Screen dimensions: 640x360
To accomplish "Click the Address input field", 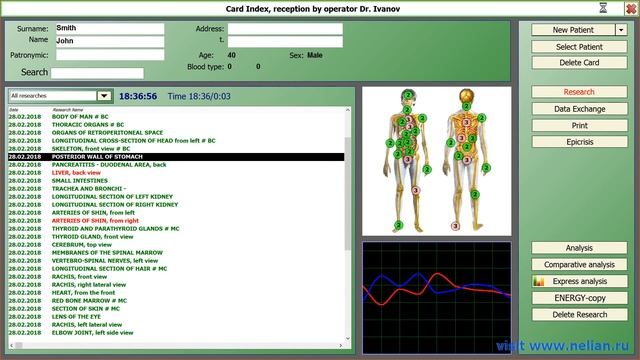I will [x=285, y=29].
